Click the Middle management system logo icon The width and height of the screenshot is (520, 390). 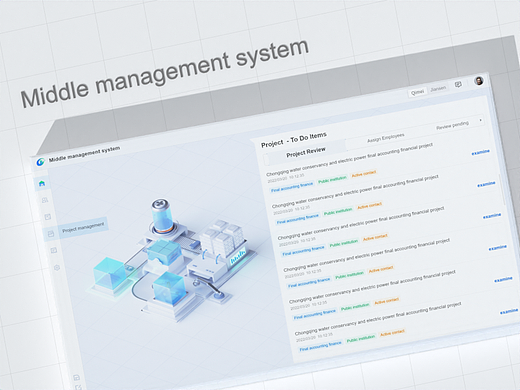coord(41,162)
